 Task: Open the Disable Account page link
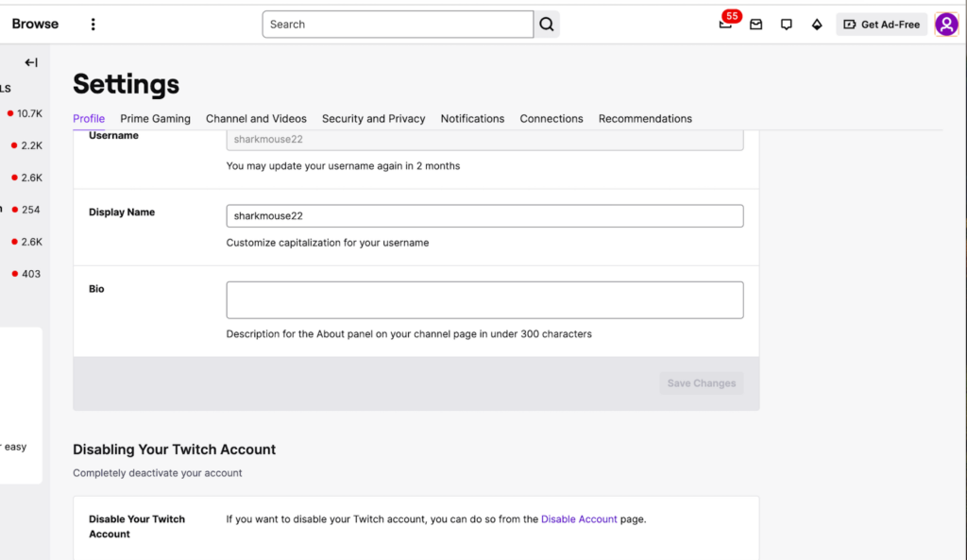click(x=579, y=518)
